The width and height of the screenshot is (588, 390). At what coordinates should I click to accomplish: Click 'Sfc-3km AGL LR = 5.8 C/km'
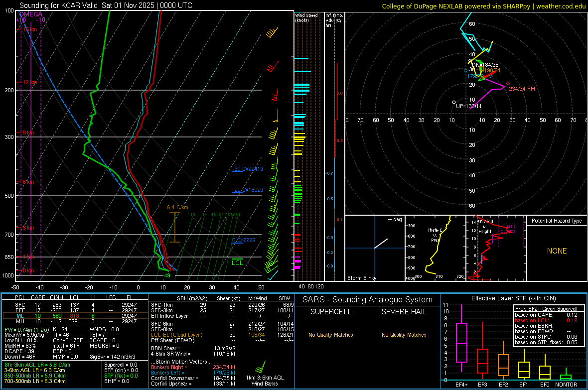(x=37, y=365)
